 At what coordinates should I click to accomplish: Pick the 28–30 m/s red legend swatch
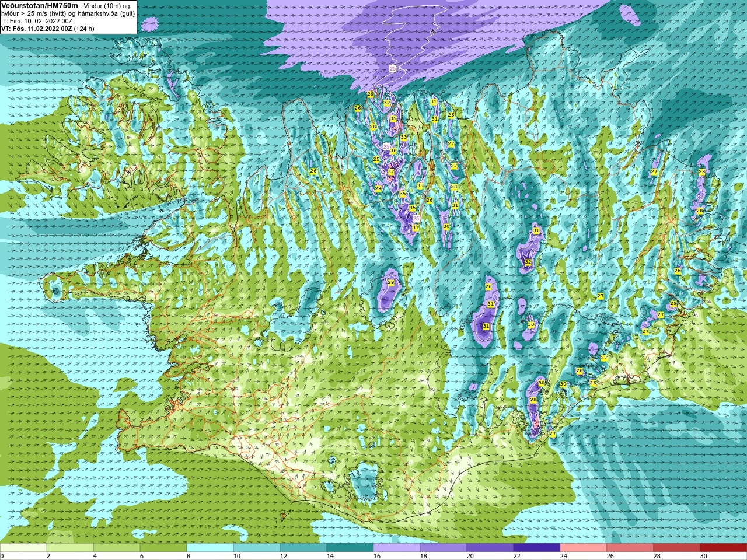(677, 548)
